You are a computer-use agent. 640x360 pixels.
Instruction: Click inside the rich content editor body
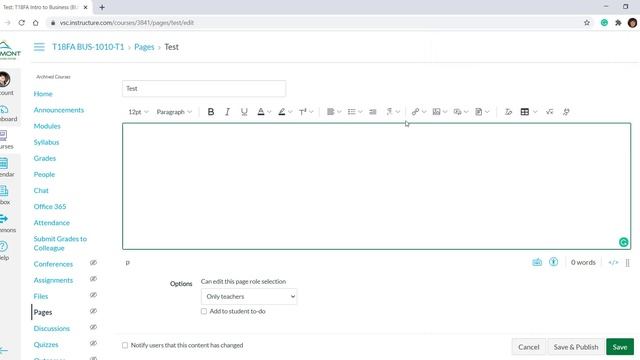coord(376,186)
